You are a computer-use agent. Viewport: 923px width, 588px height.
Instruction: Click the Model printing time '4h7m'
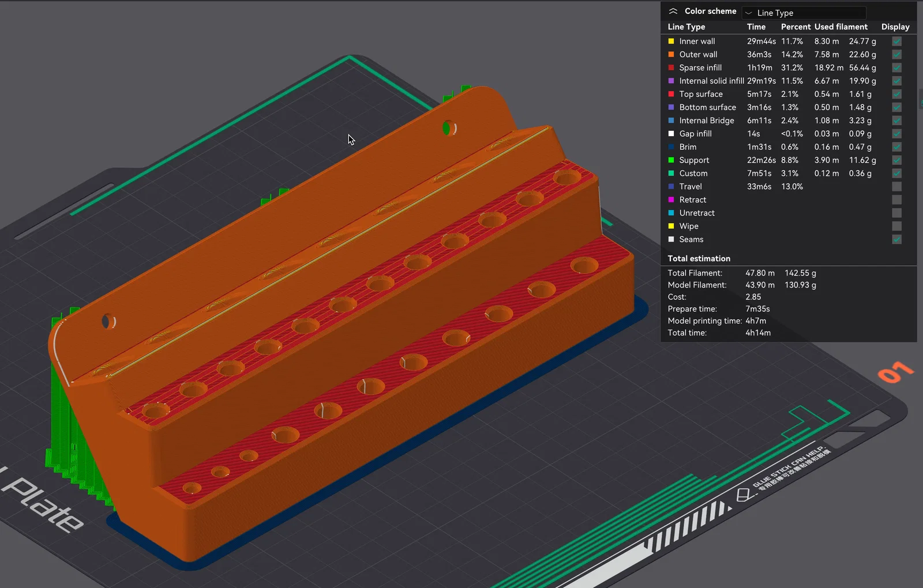pyautogui.click(x=756, y=322)
